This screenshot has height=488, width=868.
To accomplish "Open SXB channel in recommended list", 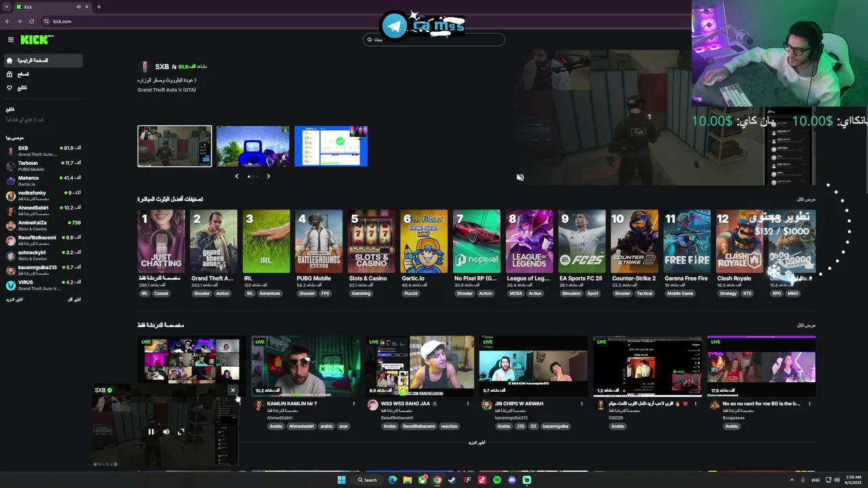I will pos(43,150).
